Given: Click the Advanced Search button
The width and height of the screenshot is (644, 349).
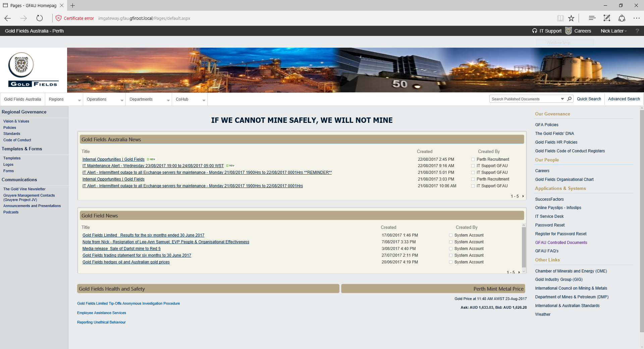Looking at the screenshot, I should coord(624,99).
